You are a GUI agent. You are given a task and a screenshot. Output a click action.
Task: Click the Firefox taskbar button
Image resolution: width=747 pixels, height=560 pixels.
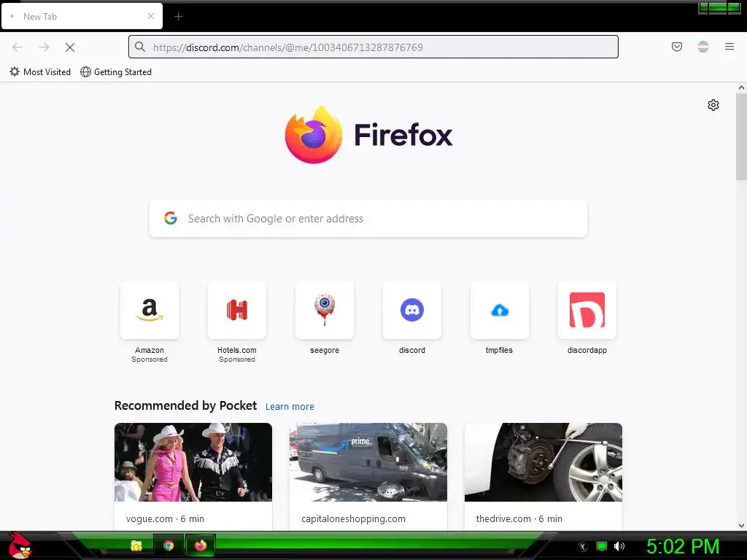tap(201, 545)
